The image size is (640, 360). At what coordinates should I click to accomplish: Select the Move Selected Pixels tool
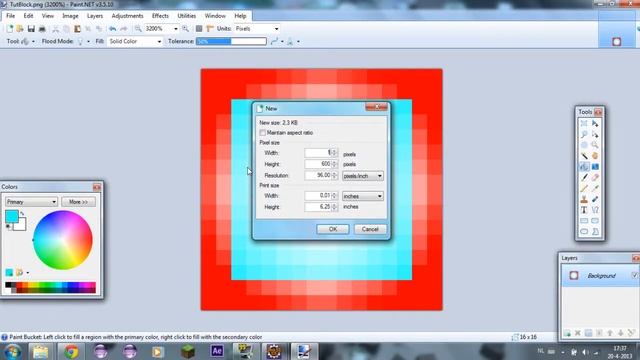[595, 123]
